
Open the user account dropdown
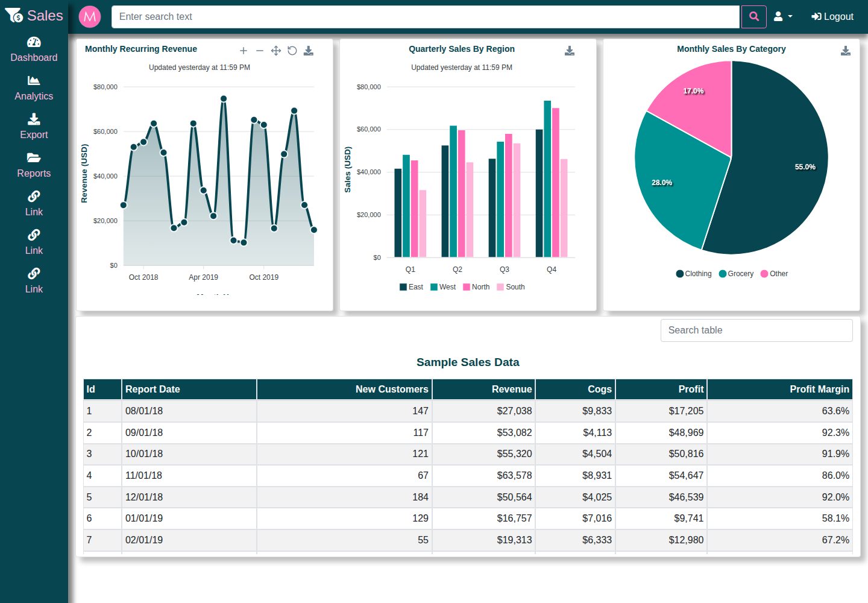(x=782, y=17)
